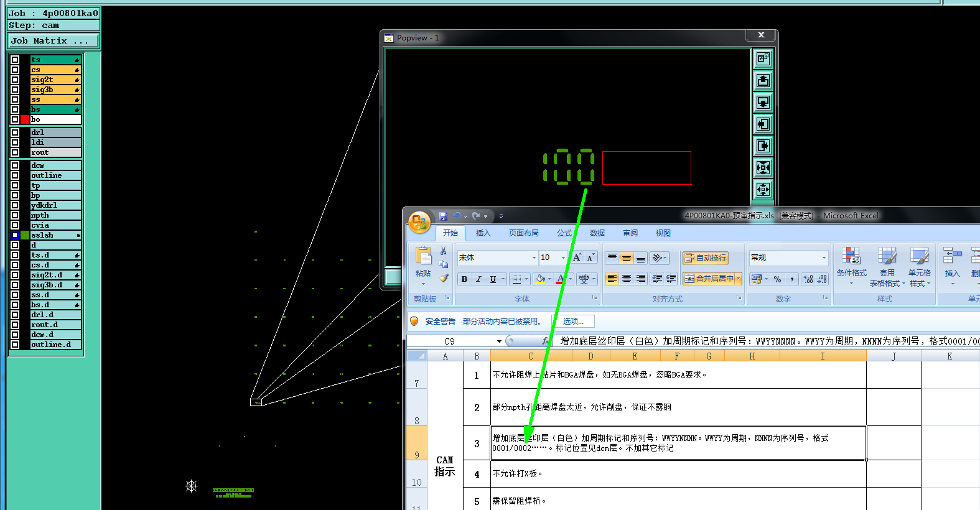Click the Job Matrix button
Image resolution: width=980 pixels, height=510 pixels.
point(54,40)
